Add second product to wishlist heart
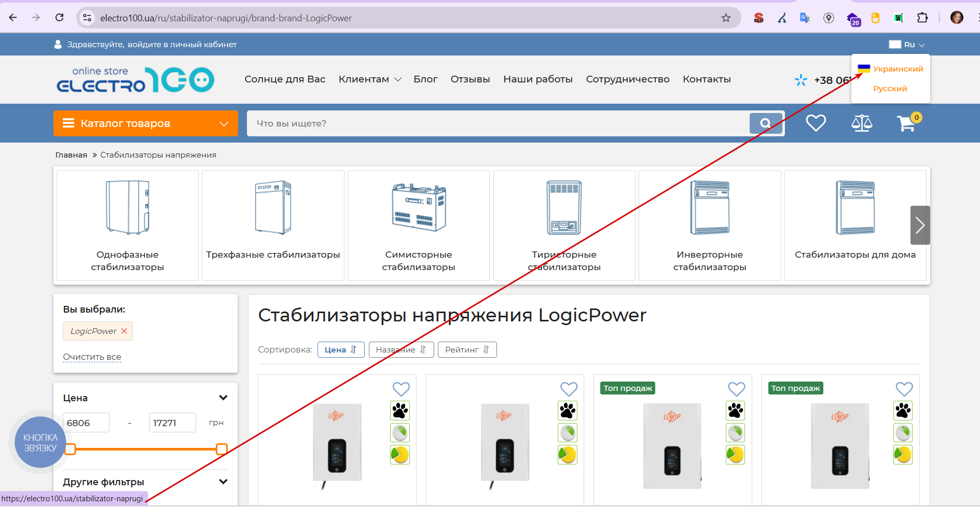 pos(569,389)
